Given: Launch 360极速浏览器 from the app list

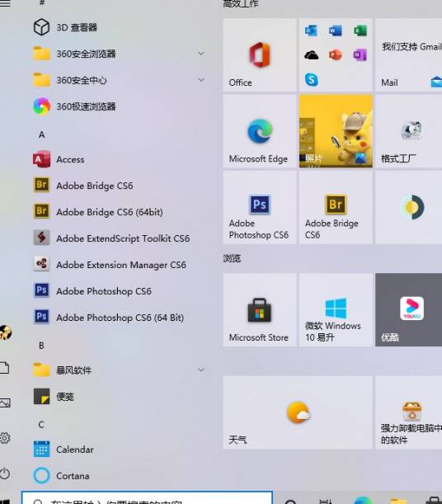Looking at the screenshot, I should 120,106.
